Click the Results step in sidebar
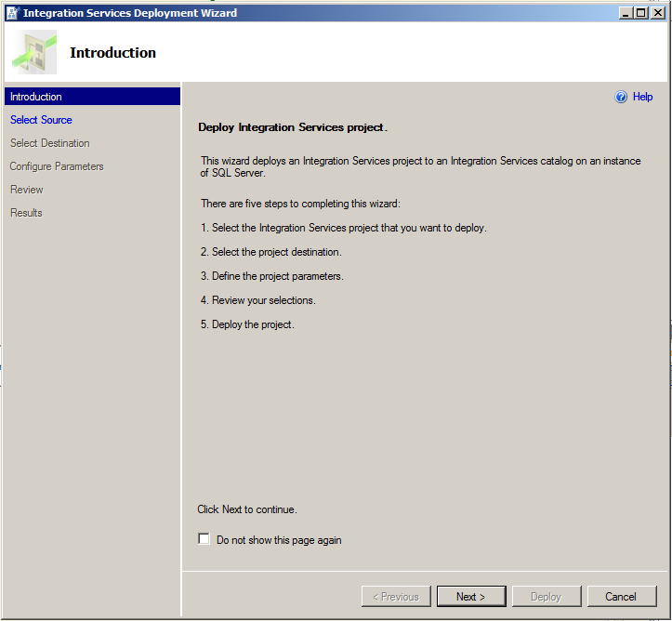Image resolution: width=672 pixels, height=621 pixels. click(x=26, y=213)
